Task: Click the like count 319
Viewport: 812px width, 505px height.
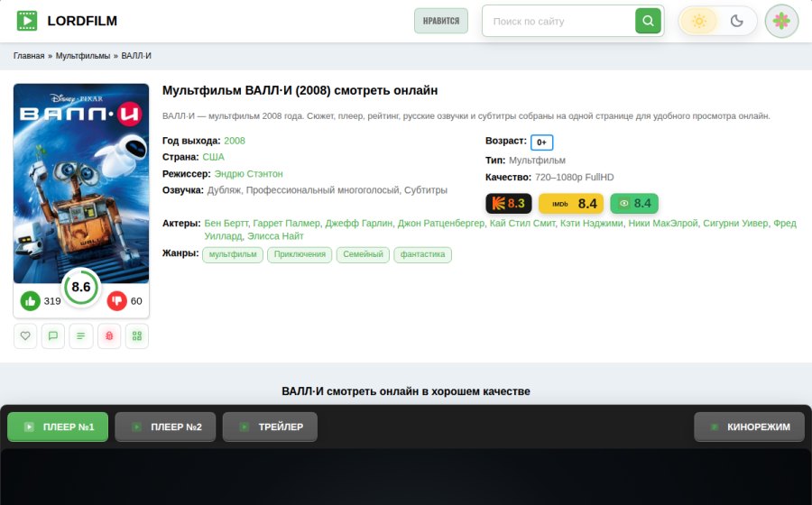Action: pyautogui.click(x=52, y=301)
